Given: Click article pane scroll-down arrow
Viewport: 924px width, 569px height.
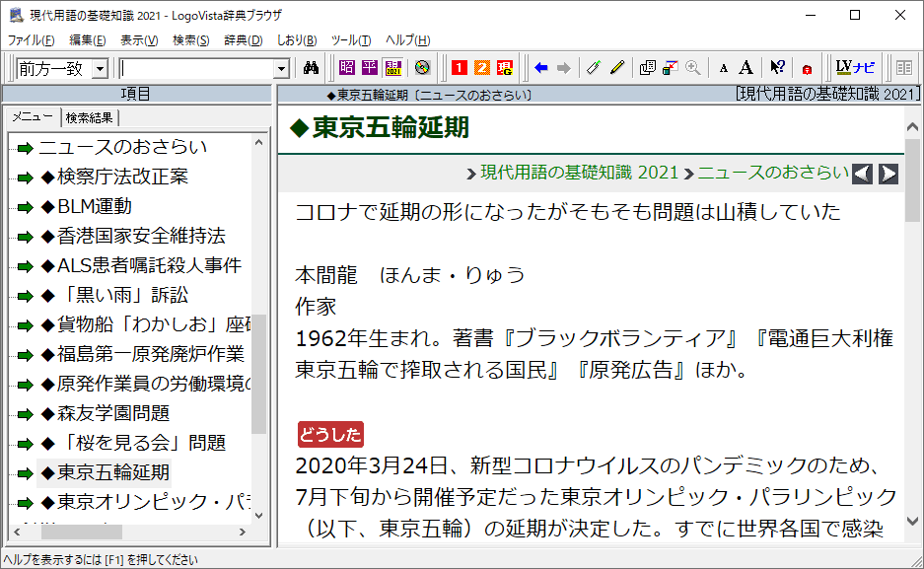Looking at the screenshot, I should [x=912, y=521].
